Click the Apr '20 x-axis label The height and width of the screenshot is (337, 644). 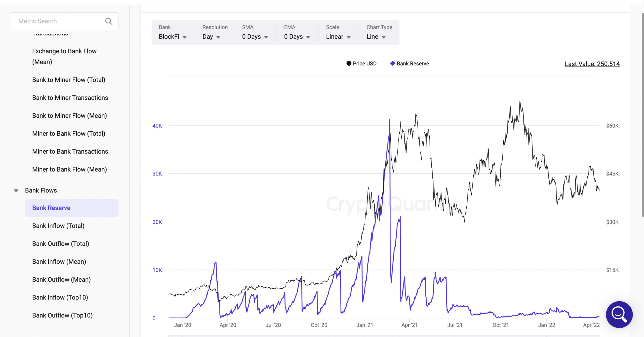tap(228, 325)
